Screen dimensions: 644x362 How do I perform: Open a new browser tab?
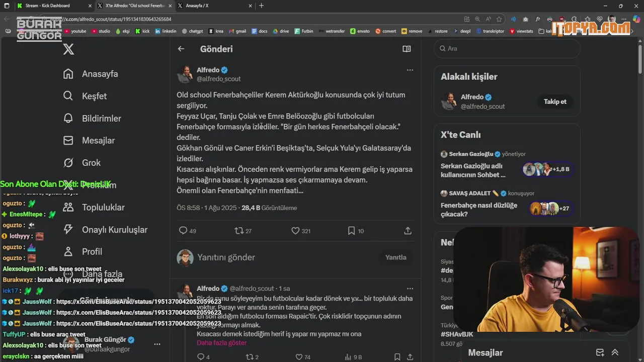[x=261, y=6]
